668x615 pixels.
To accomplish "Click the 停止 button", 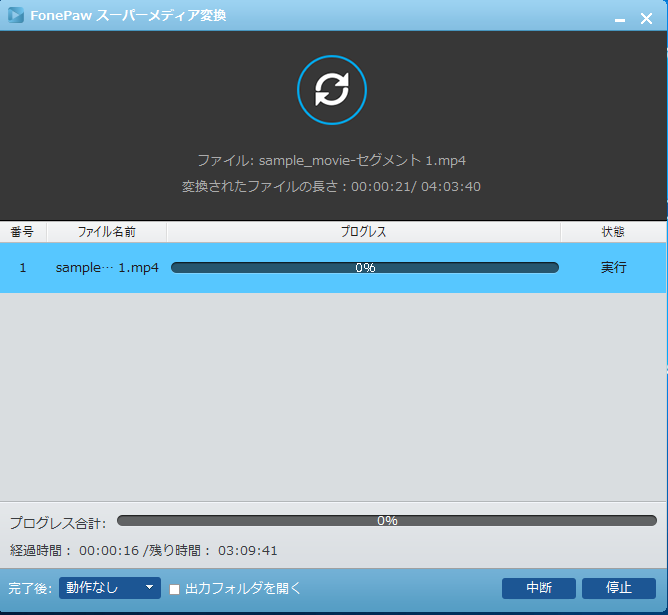I will [619, 588].
